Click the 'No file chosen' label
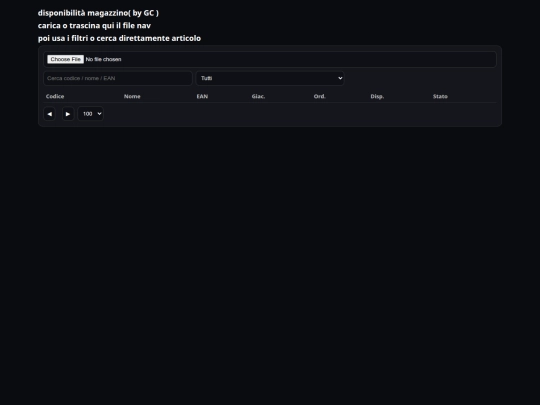 point(103,59)
